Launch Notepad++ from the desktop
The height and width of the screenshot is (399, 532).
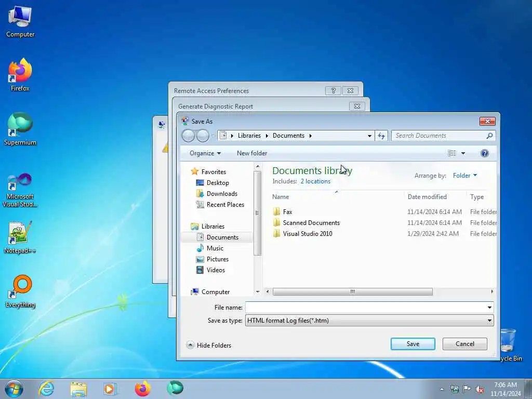(x=20, y=237)
